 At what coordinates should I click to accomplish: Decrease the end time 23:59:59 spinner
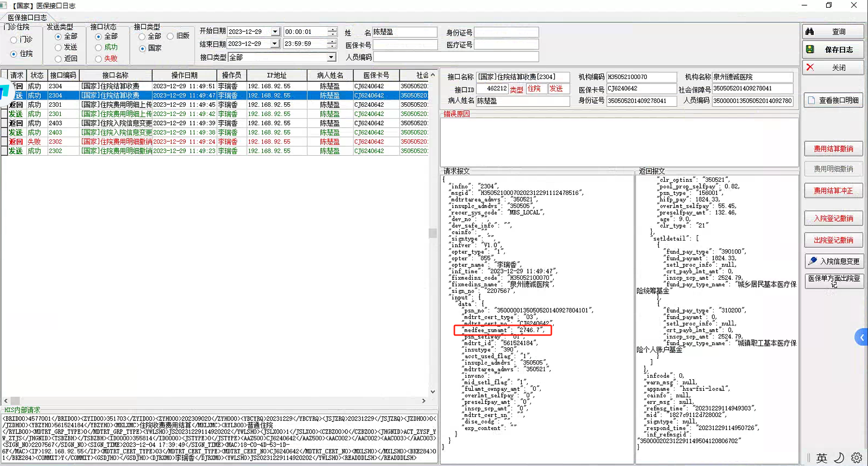click(332, 46)
